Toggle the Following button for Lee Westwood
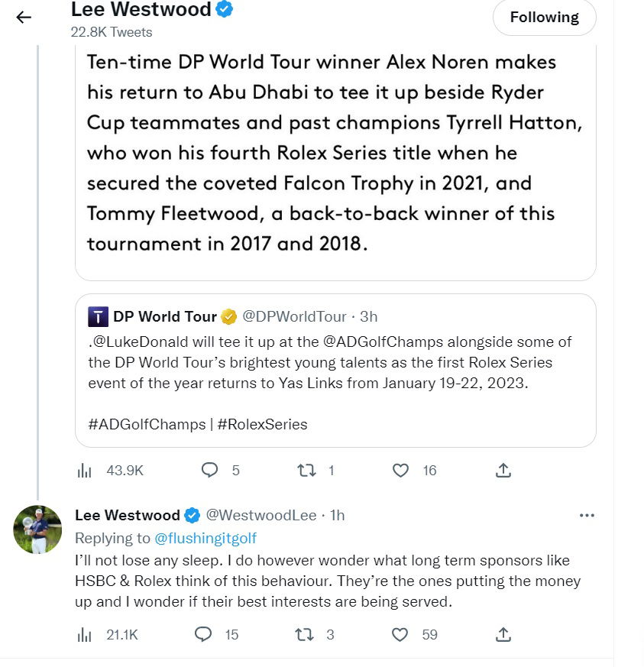The width and height of the screenshot is (644, 667). tap(544, 18)
